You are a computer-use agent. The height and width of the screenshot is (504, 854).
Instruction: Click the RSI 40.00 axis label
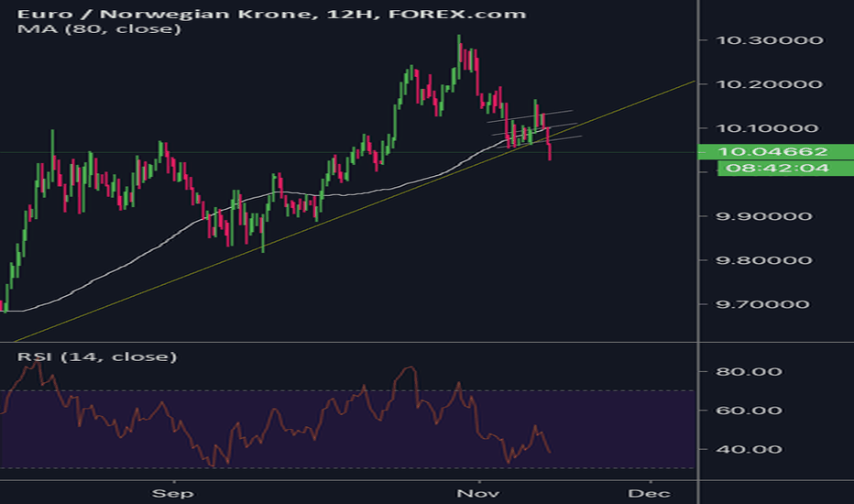(x=749, y=450)
